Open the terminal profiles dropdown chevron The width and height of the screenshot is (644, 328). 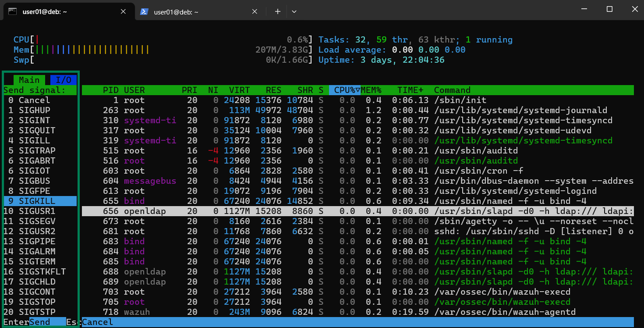pyautogui.click(x=294, y=11)
